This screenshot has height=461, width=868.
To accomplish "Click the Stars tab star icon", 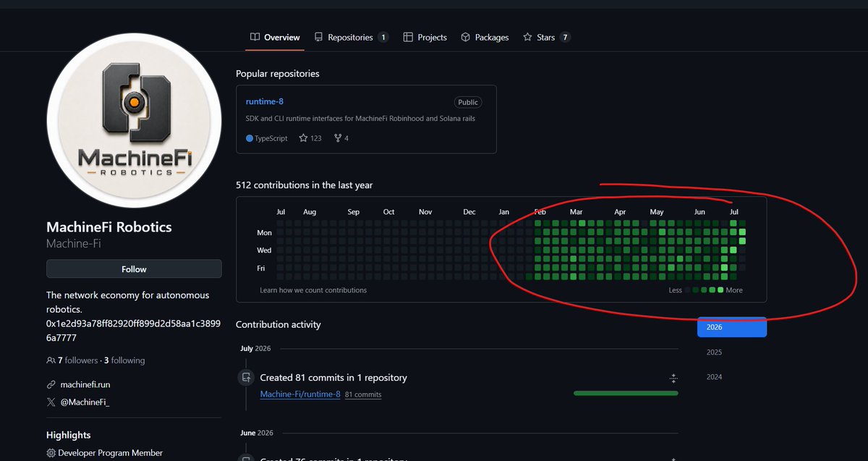I will [x=527, y=37].
